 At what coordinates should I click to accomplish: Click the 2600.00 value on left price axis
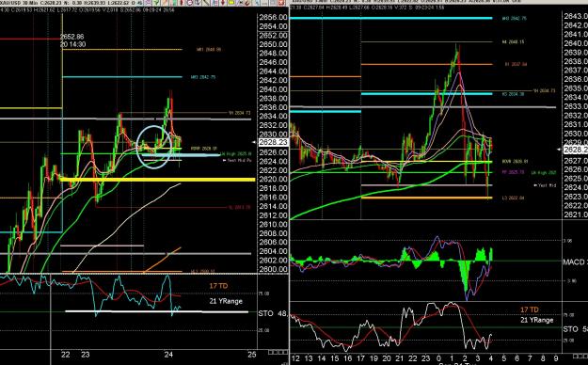[273, 269]
